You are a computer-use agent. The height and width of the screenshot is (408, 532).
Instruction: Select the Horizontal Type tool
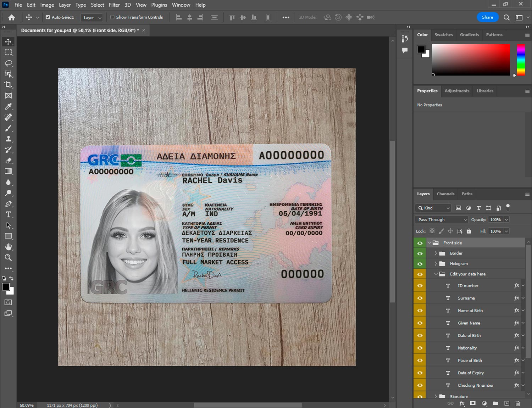pos(9,214)
